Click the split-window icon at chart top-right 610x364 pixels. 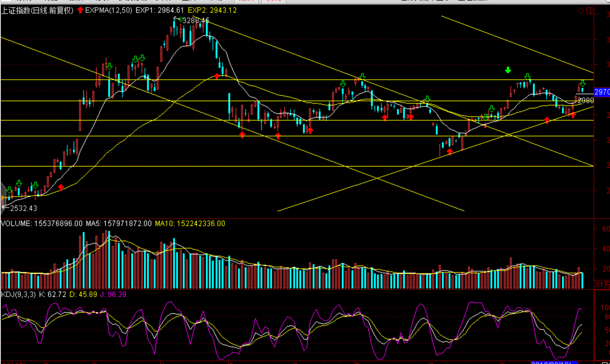(589, 11)
